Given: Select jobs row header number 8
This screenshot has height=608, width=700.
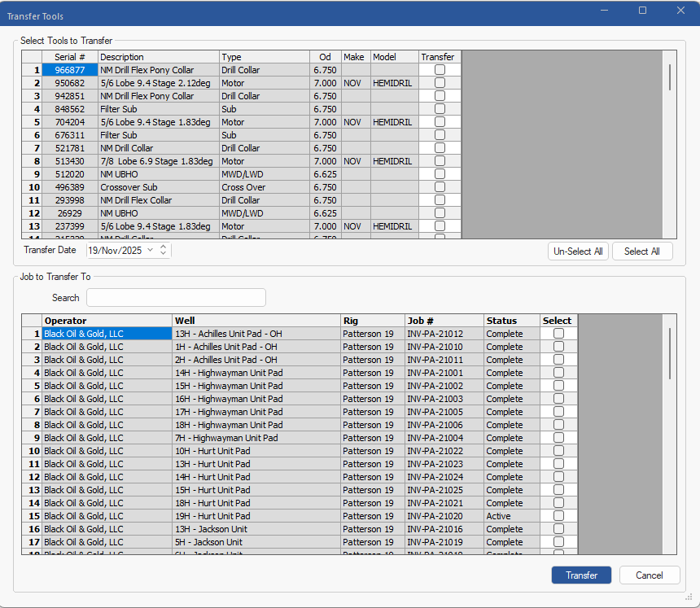Looking at the screenshot, I should click(x=32, y=425).
